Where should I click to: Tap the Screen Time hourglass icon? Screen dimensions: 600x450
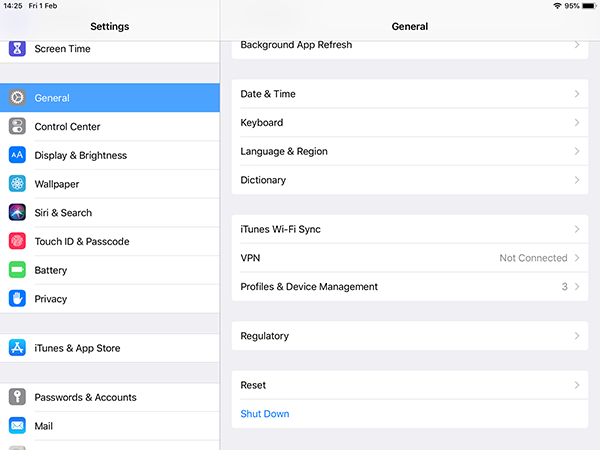pyautogui.click(x=17, y=49)
